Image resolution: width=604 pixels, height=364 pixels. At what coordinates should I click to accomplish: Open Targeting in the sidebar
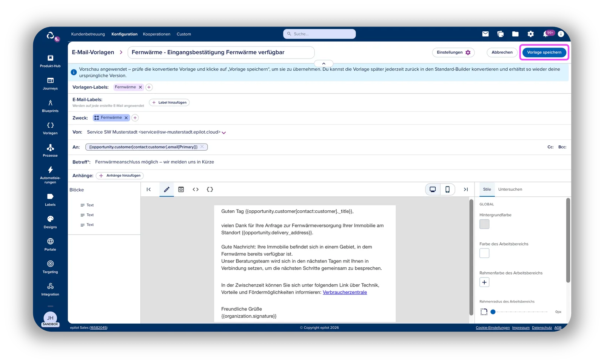tap(50, 267)
